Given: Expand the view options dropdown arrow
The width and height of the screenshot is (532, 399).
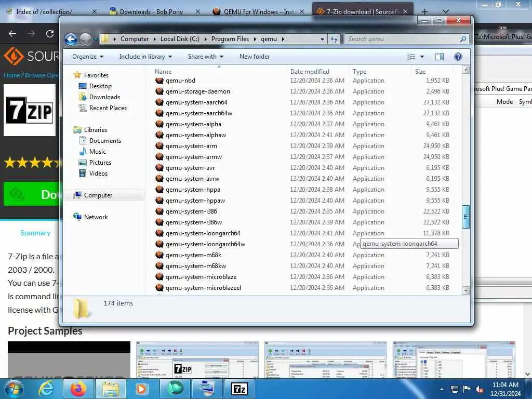Looking at the screenshot, I should 422,57.
